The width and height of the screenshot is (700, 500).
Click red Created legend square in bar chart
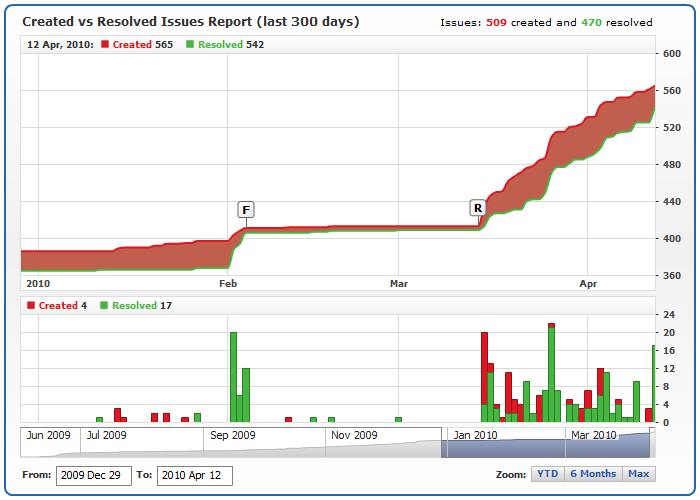31,306
